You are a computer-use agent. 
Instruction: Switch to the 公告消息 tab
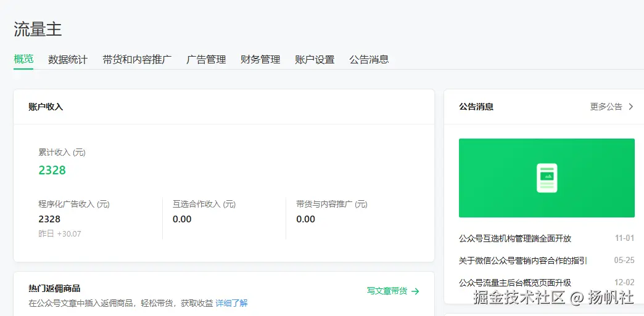369,60
